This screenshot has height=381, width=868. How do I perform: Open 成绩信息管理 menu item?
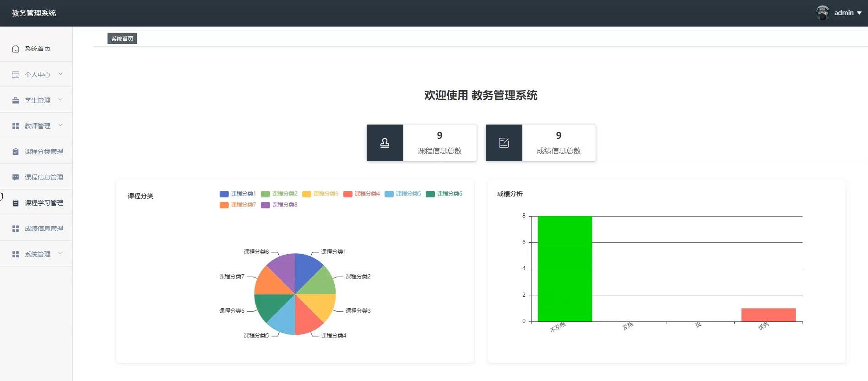pyautogui.click(x=36, y=228)
